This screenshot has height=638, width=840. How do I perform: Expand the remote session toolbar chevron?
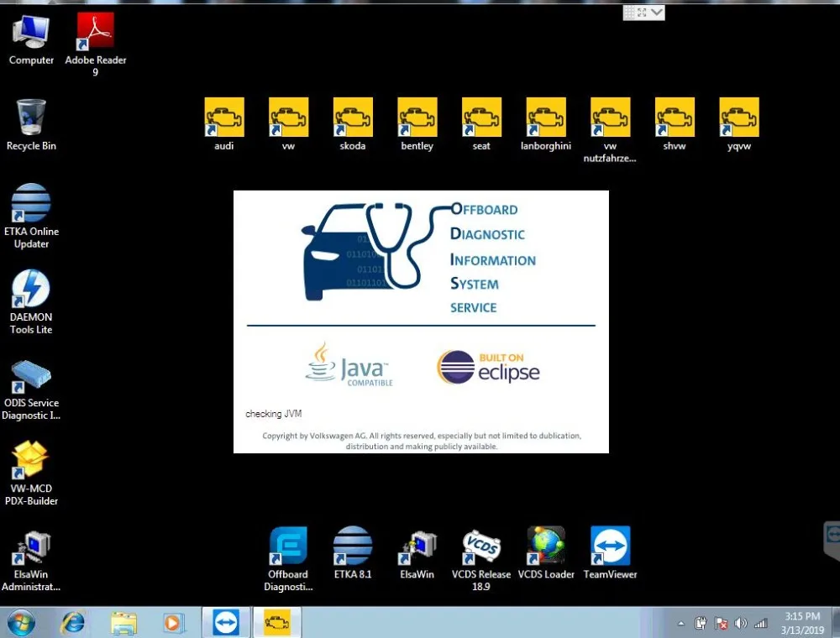pos(657,13)
